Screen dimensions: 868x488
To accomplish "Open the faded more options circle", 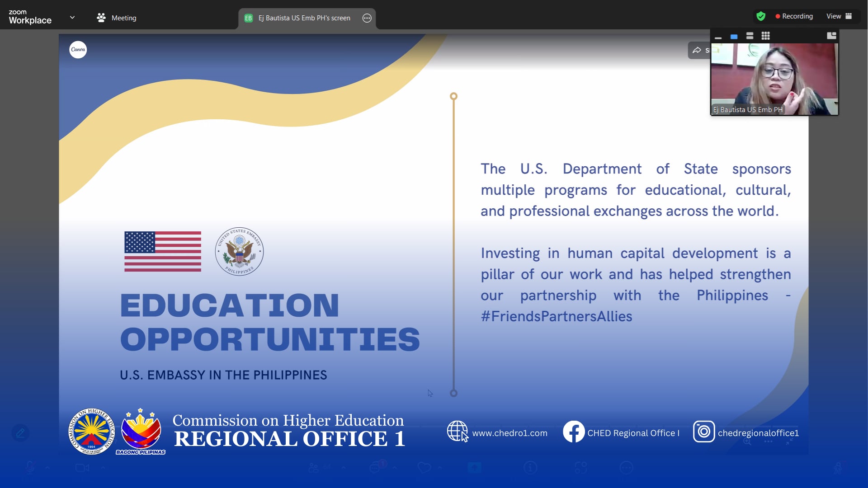I will 626,468.
